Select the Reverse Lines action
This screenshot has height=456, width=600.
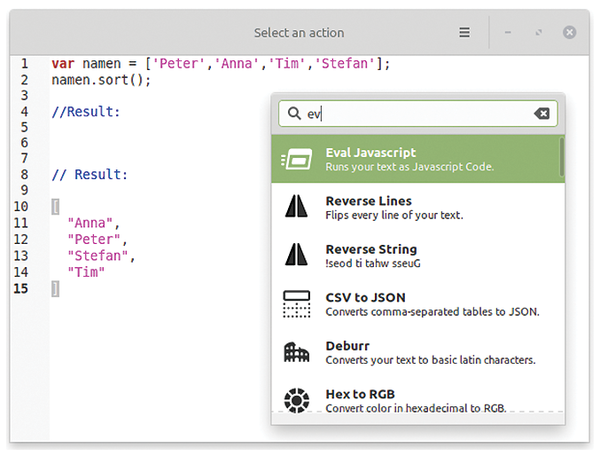418,207
